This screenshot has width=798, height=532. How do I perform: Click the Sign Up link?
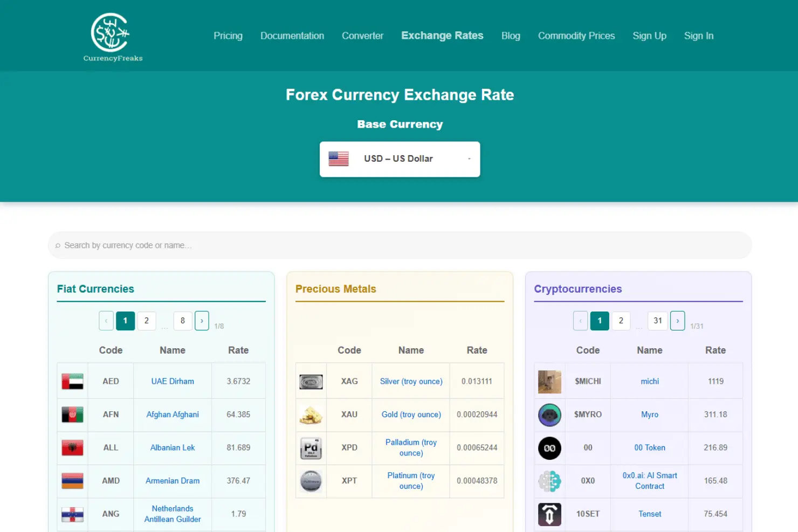(x=649, y=36)
